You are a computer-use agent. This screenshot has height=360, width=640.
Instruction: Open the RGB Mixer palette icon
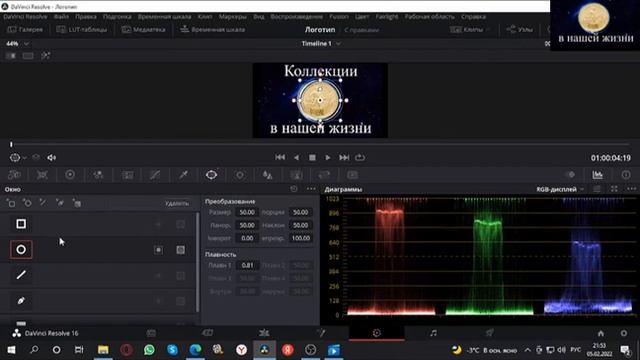point(98,175)
